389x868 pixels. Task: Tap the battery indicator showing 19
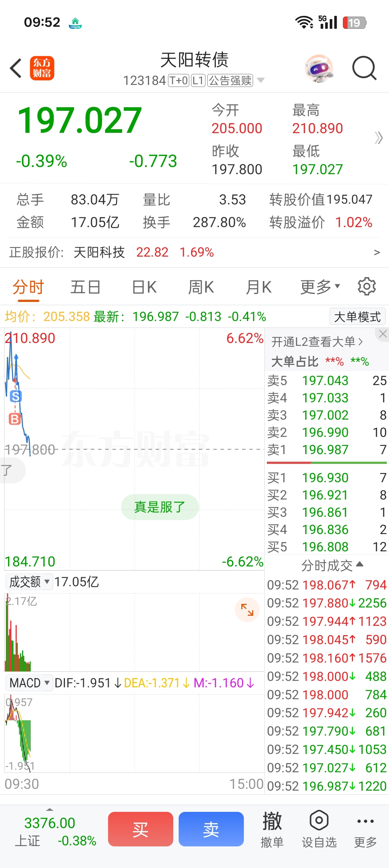[x=354, y=23]
